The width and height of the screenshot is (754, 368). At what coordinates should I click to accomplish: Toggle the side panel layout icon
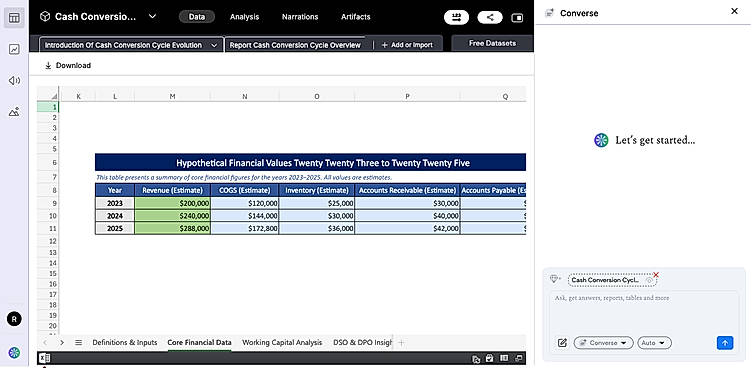tap(517, 18)
